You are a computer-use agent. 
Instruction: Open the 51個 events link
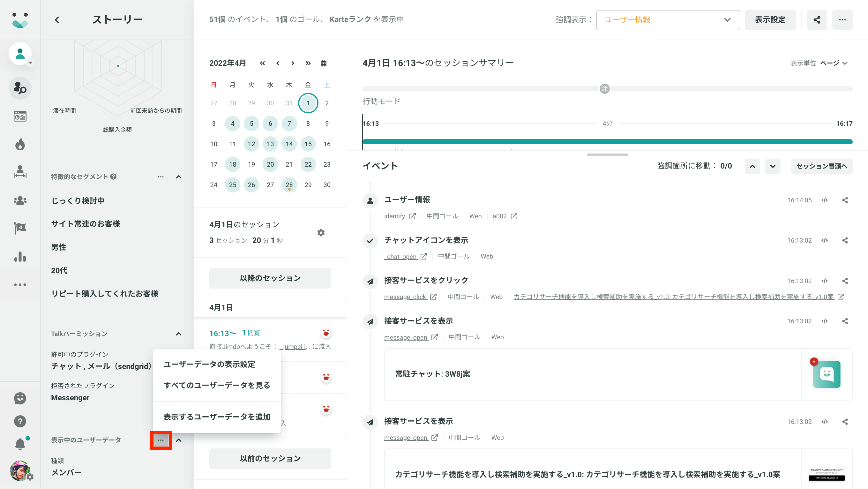click(218, 19)
